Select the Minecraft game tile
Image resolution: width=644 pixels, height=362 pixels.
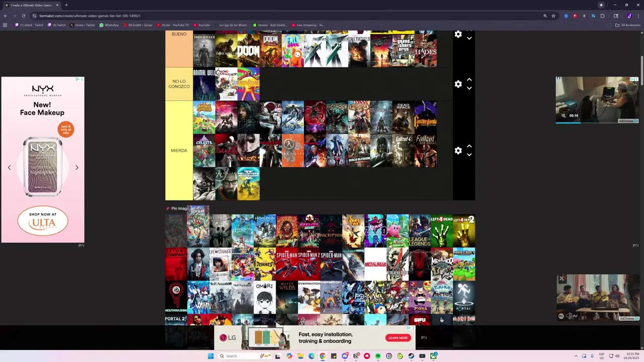point(464,264)
